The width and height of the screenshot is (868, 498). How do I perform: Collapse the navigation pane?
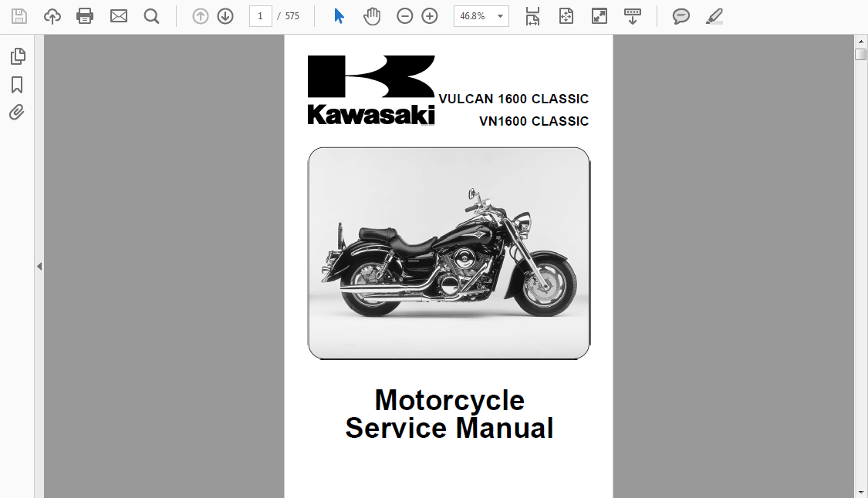[x=39, y=265]
